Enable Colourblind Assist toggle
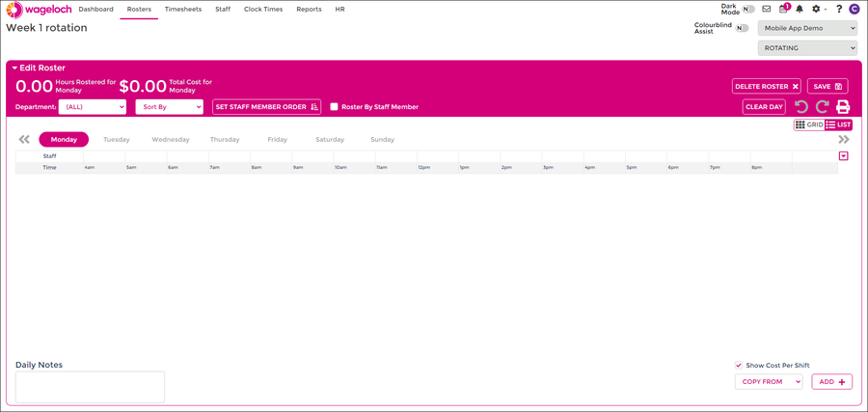Image resolution: width=868 pixels, height=412 pixels. click(x=742, y=28)
